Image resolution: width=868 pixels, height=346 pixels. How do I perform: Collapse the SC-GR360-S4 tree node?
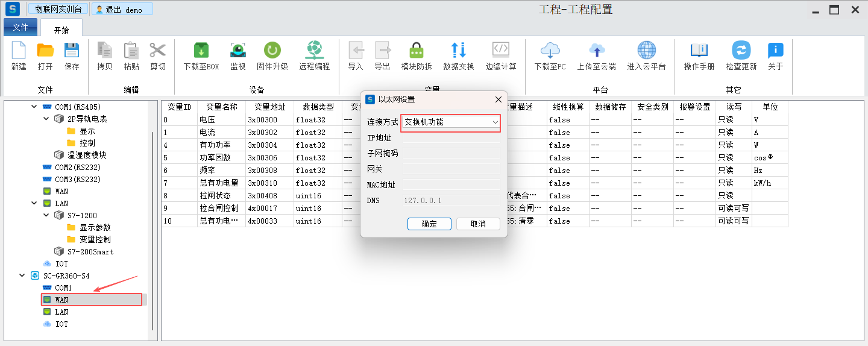[x=22, y=275]
